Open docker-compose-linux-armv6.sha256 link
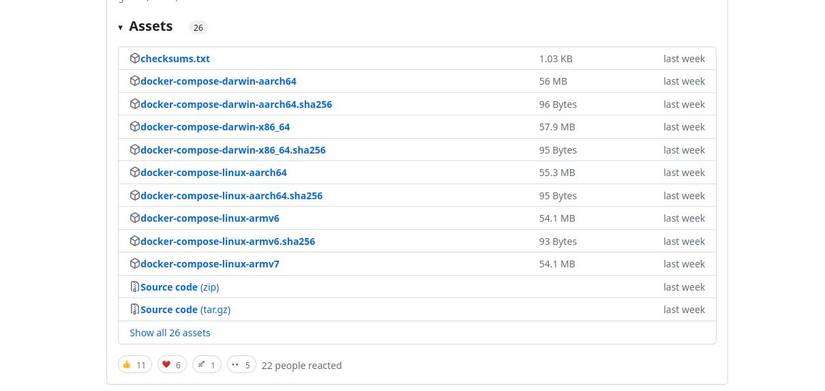This screenshot has height=391, width=825. pos(228,242)
